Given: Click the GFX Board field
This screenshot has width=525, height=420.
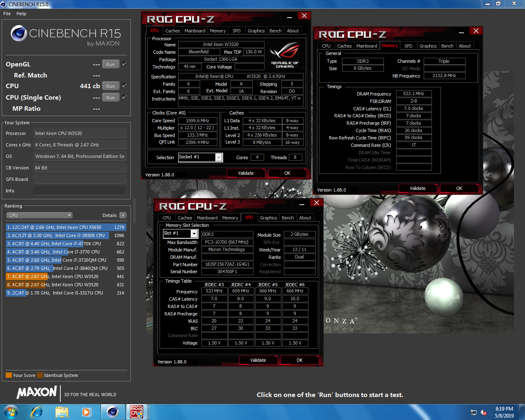Looking at the screenshot, I should coord(80,179).
